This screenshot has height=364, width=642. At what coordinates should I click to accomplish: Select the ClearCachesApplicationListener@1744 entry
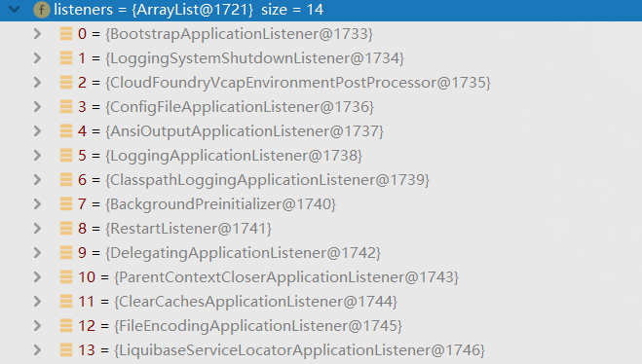tap(238, 302)
